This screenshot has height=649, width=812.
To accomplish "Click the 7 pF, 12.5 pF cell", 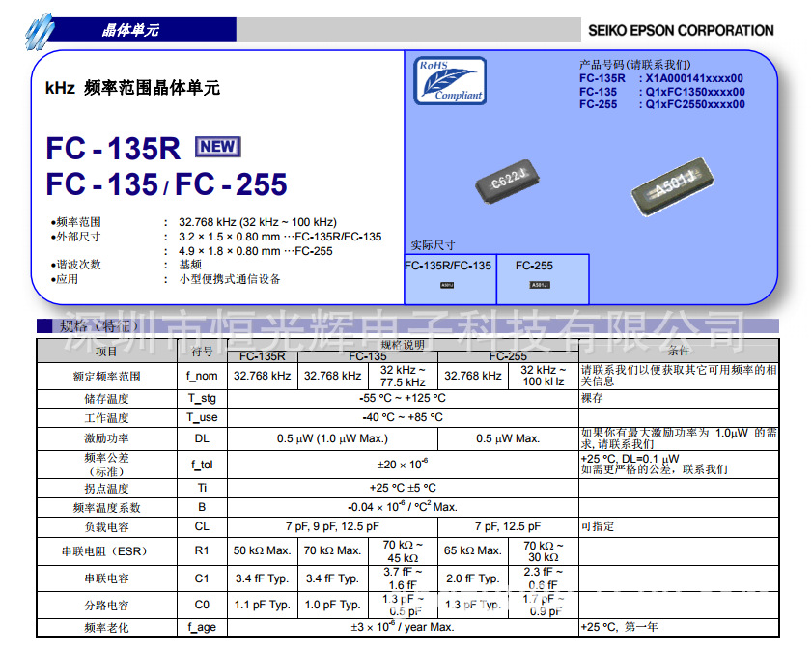I will [x=508, y=526].
